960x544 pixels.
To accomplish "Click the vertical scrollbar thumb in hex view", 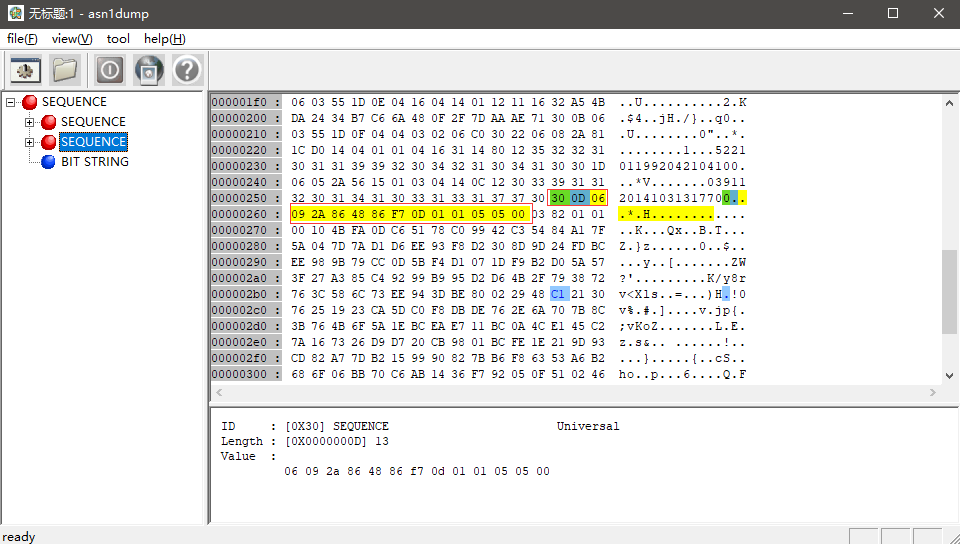I will click(x=949, y=291).
